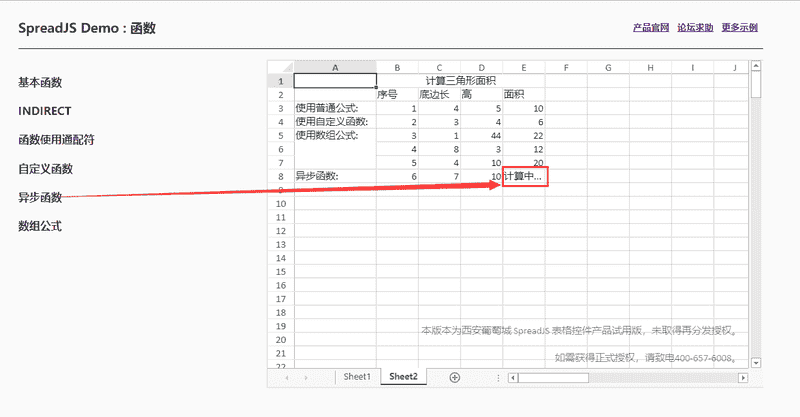800x417 pixels.
Task: Open the 数组公式 demo item
Action: (x=40, y=226)
